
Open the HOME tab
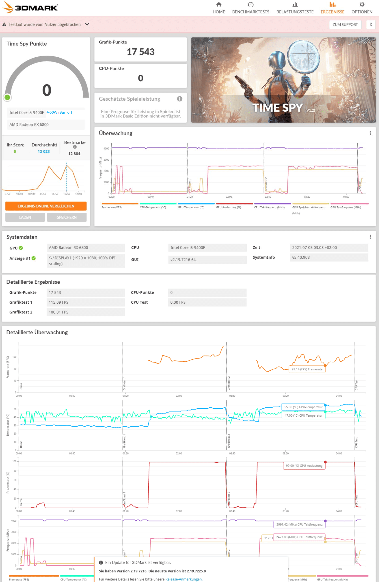219,8
